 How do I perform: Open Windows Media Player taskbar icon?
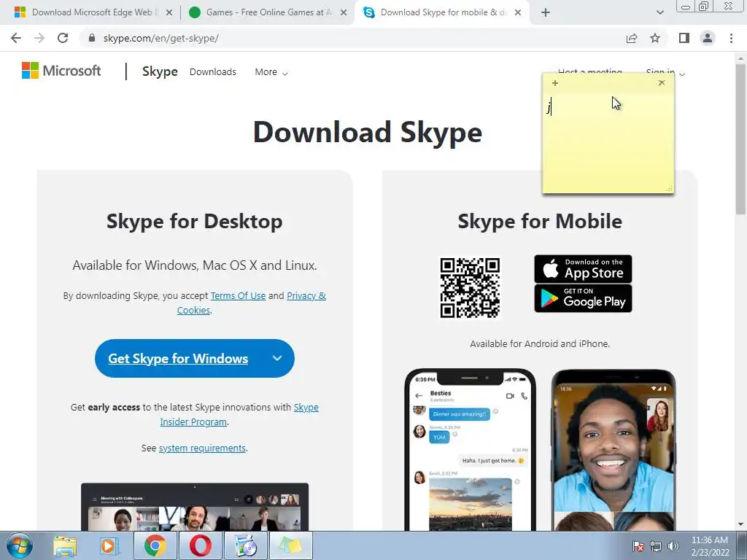pyautogui.click(x=108, y=545)
